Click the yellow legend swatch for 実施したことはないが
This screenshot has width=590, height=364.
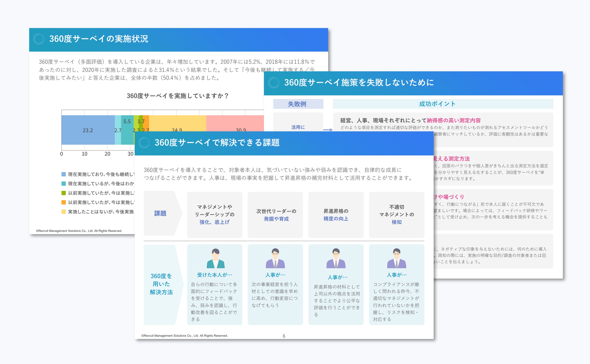point(64,212)
